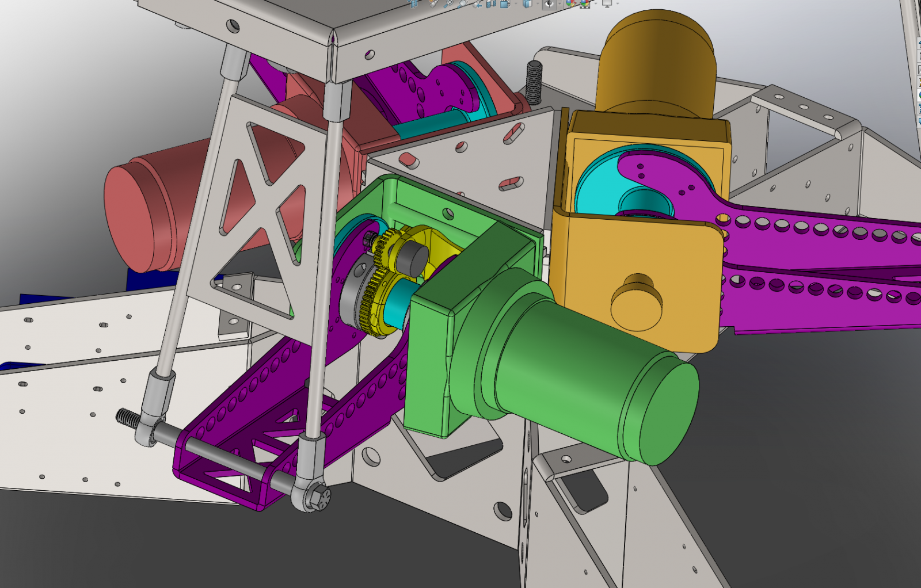This screenshot has height=588, width=921.
Task: Expand the Apply Scene dropdown arrow
Action: (595, 3)
